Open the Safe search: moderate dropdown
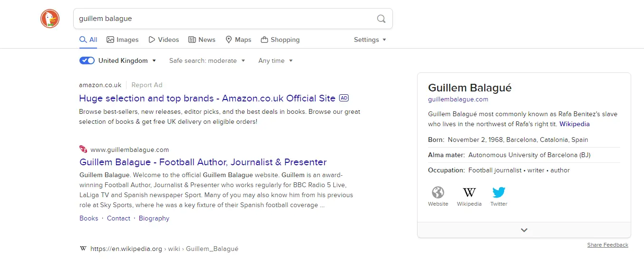The width and height of the screenshot is (644, 260). [207, 60]
